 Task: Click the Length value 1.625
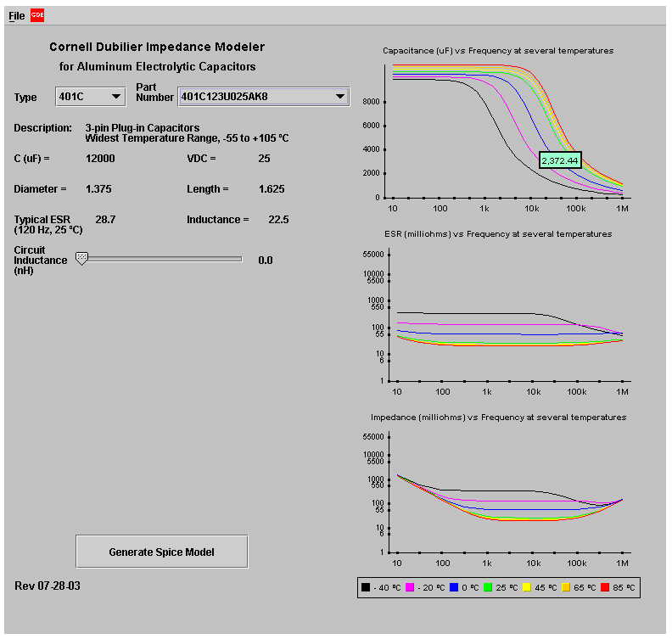point(272,189)
